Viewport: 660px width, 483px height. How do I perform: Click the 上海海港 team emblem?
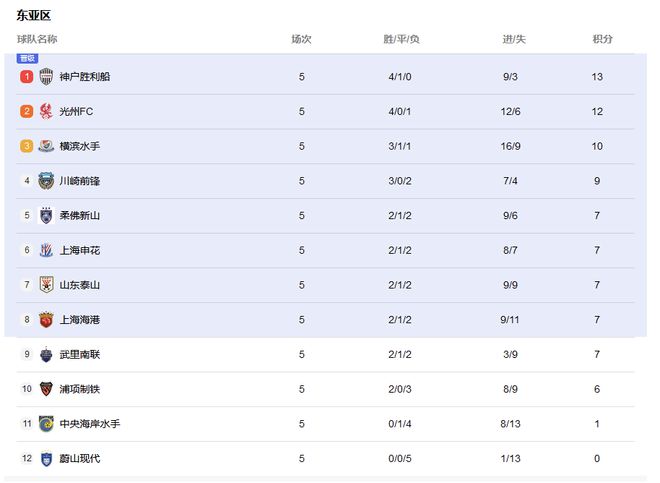point(46,320)
